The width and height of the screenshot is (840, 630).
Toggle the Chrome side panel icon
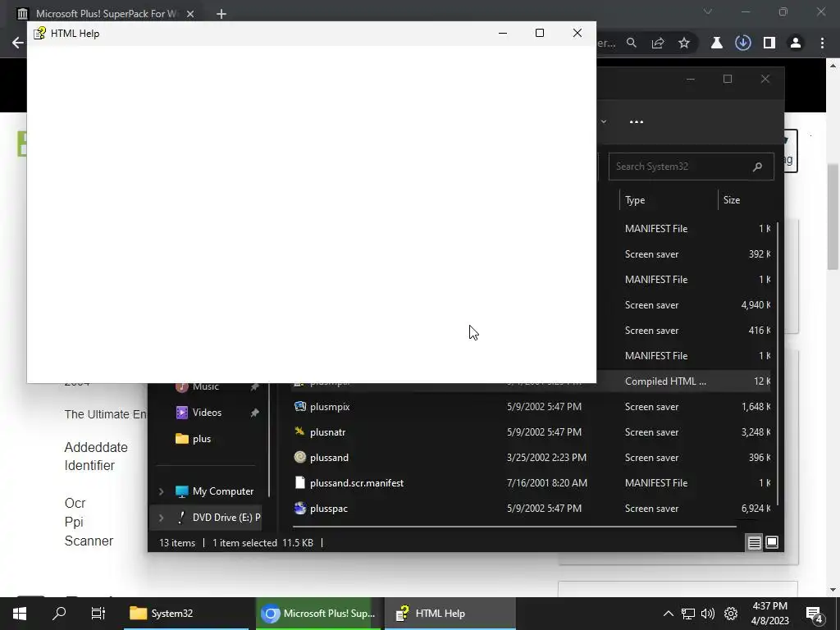[x=769, y=43]
